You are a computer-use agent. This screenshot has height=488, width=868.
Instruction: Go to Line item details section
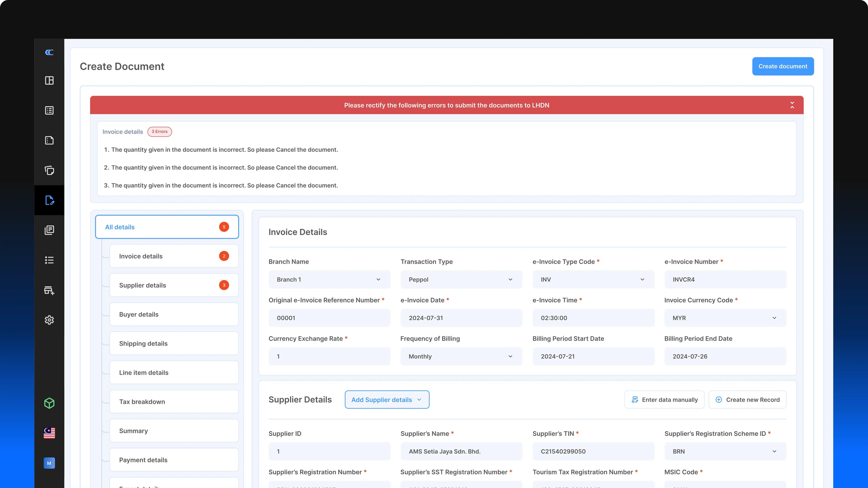174,373
